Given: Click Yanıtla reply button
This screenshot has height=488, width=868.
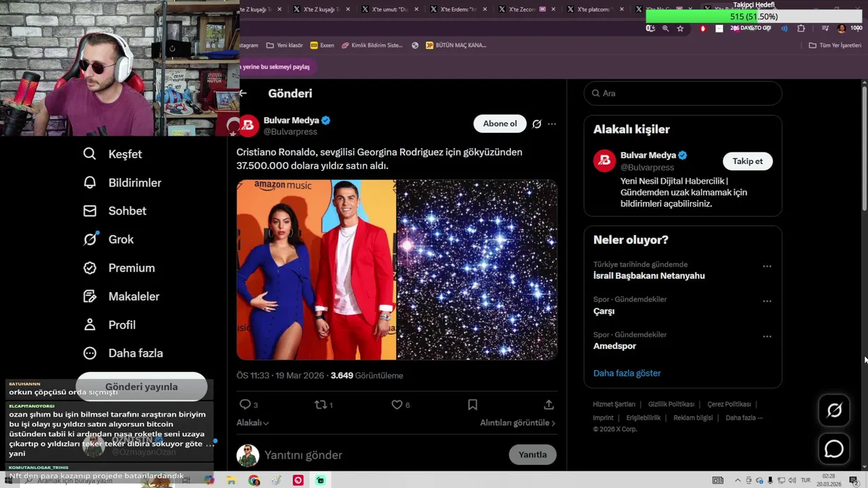Looking at the screenshot, I should (532, 455).
